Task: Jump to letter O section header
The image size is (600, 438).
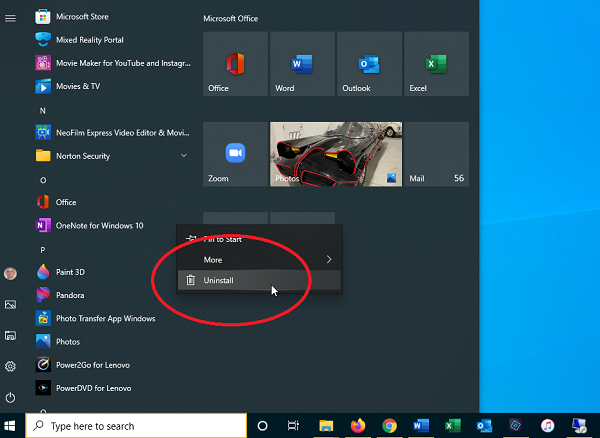Action: click(43, 180)
